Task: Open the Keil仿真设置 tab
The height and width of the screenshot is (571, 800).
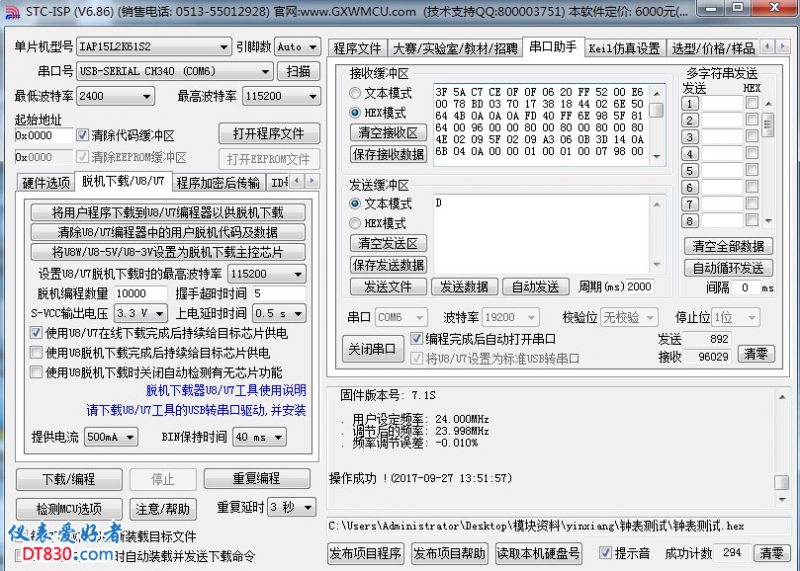Action: click(623, 47)
